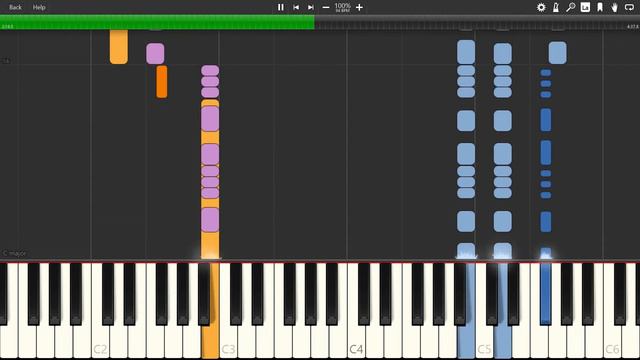Click the played green part of the progress bar

click(x=157, y=22)
